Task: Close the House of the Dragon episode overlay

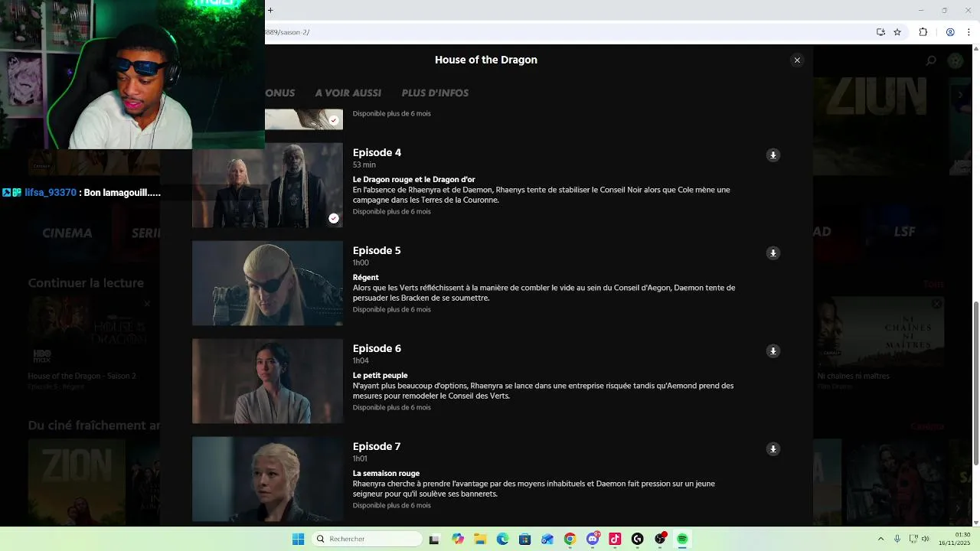Action: coord(797,60)
